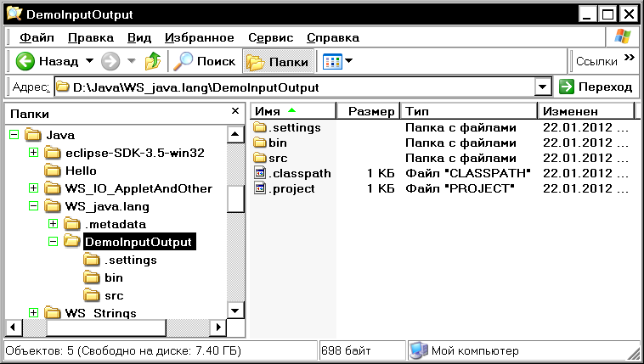Sort by the Имя column header
The width and height of the screenshot is (644, 364).
[293, 111]
